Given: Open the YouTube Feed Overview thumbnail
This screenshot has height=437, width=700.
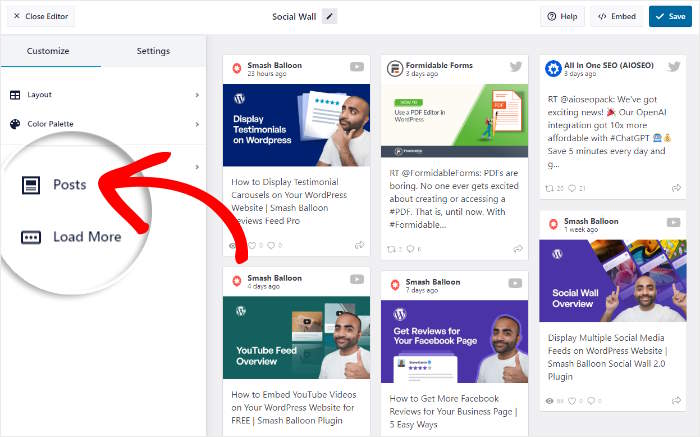Looking at the screenshot, I should click(296, 337).
